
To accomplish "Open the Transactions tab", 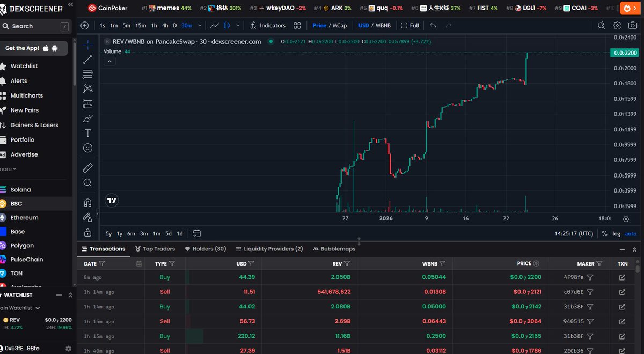I will point(103,249).
